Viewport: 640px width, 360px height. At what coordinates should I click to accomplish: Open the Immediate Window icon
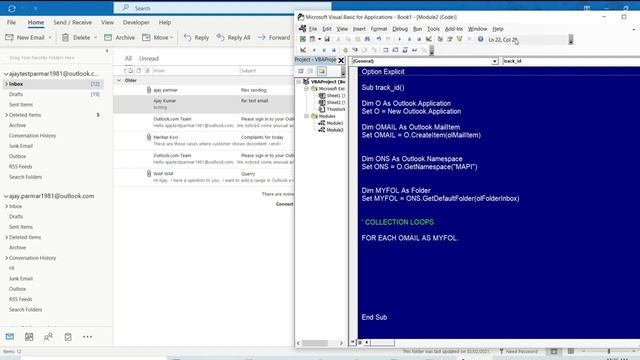pyautogui.click(x=395, y=50)
